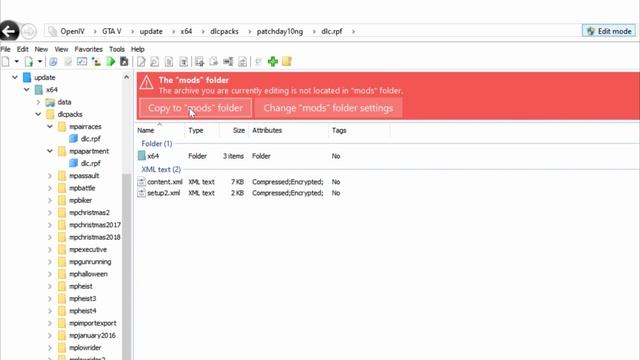Expand the mpbiker folder in the tree
This screenshot has height=360, width=640.
(50, 200)
